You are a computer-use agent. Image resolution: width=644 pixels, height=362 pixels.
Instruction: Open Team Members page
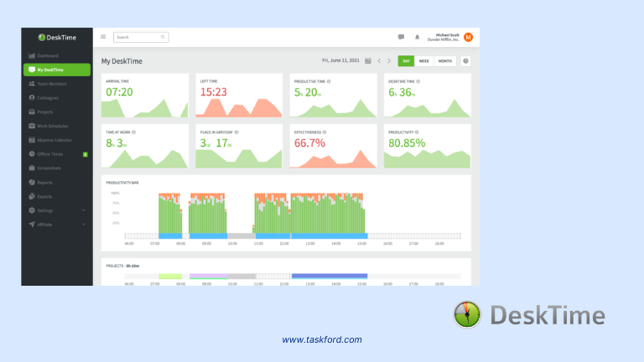click(57, 84)
